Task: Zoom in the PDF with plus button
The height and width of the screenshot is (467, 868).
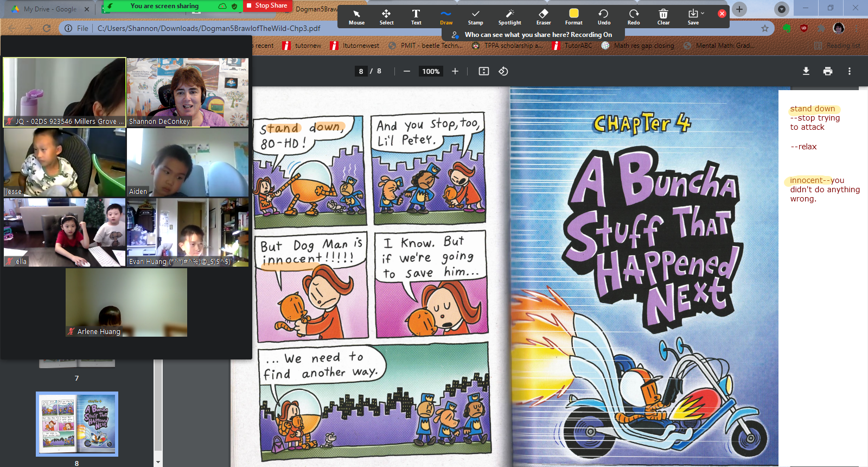Action: pos(455,71)
